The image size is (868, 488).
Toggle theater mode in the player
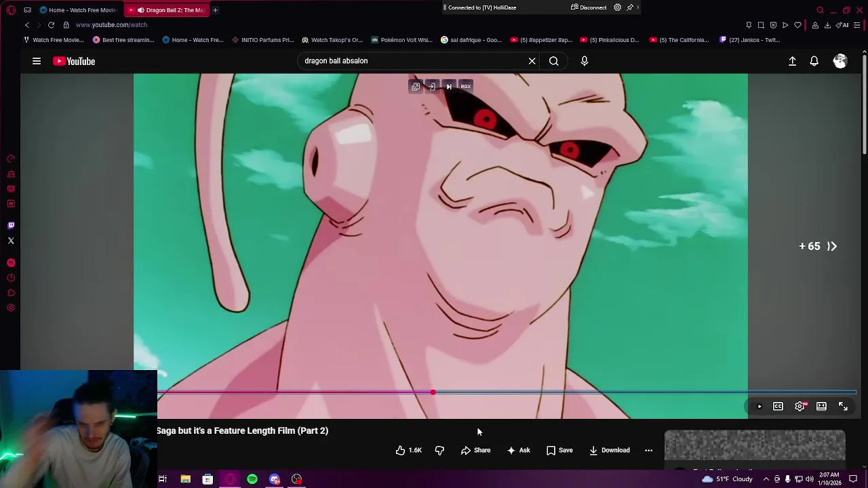pyautogui.click(x=821, y=407)
